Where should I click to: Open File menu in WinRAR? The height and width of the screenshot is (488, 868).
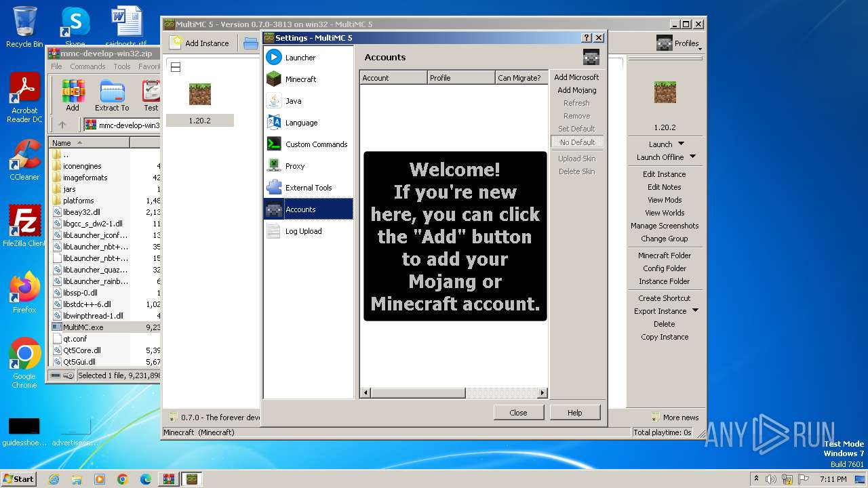point(56,66)
